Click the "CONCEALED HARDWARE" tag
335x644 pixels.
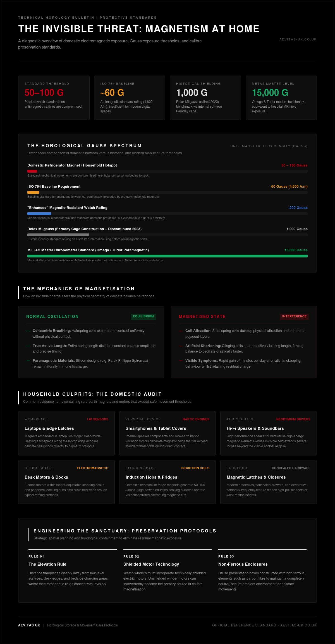tap(291, 468)
